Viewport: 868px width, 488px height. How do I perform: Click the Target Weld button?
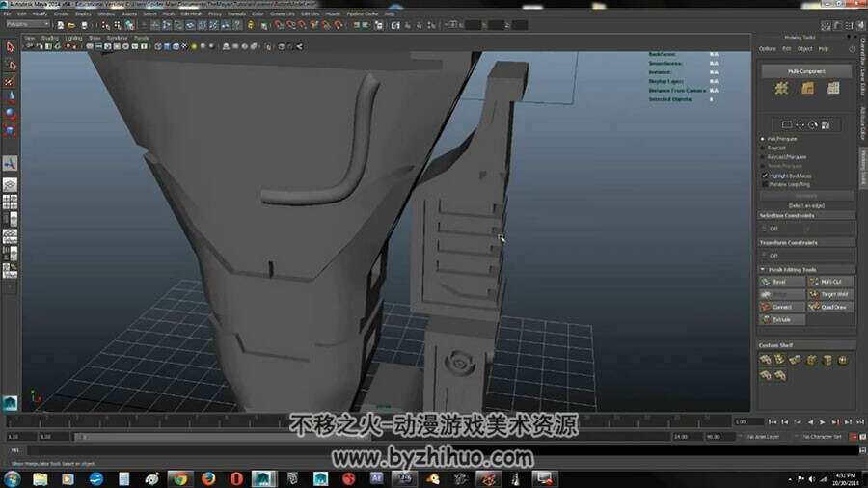(x=830, y=294)
